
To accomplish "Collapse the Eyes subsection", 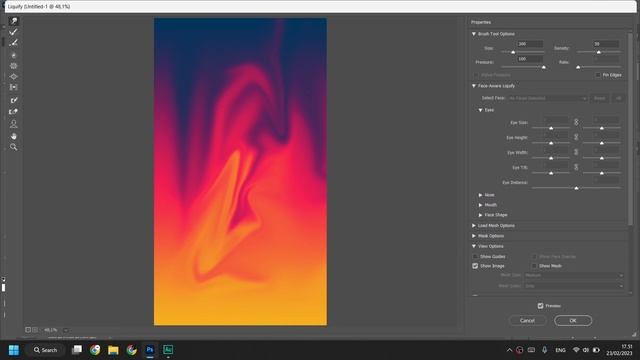I will (x=480, y=110).
